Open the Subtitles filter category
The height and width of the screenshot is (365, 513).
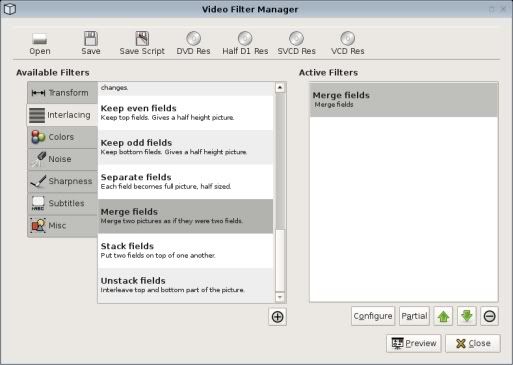[x=62, y=203]
